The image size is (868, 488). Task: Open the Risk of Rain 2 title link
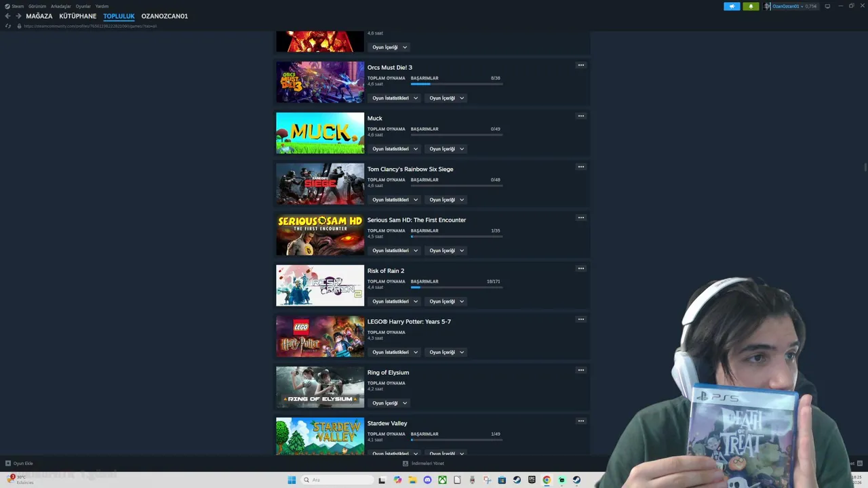click(x=386, y=271)
